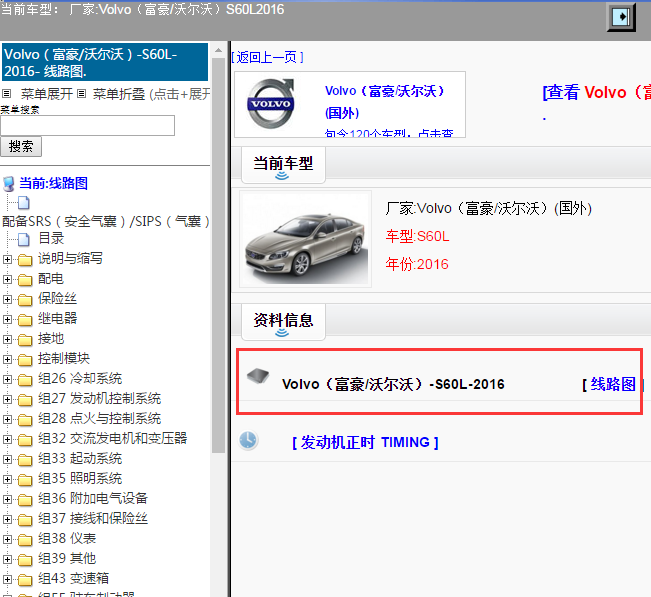Expand the 配电 tree node

tap(7, 279)
